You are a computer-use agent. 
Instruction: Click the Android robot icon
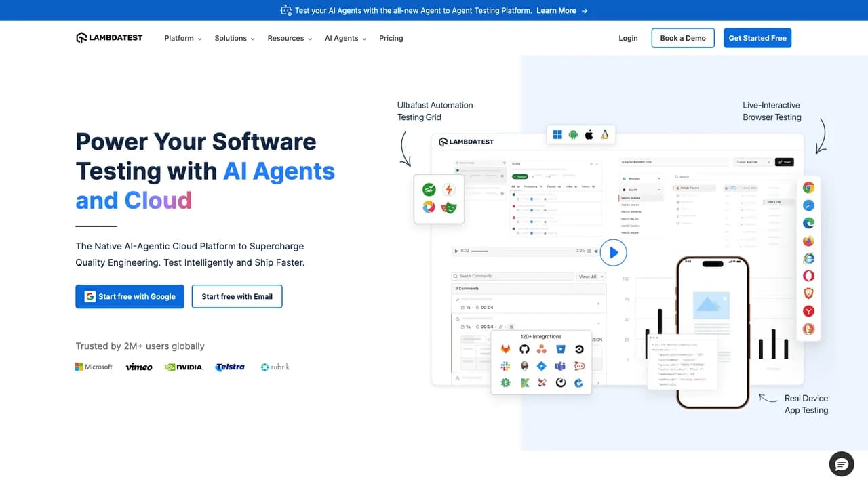(573, 135)
